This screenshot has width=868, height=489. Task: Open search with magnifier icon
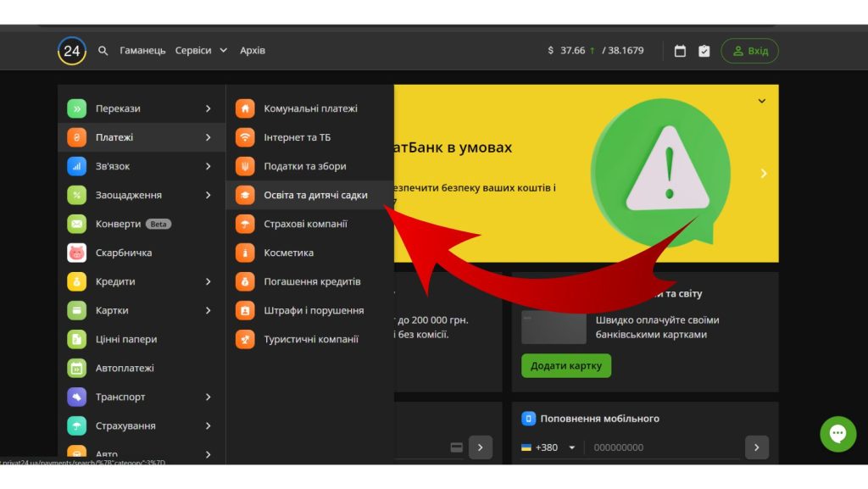[x=103, y=51]
